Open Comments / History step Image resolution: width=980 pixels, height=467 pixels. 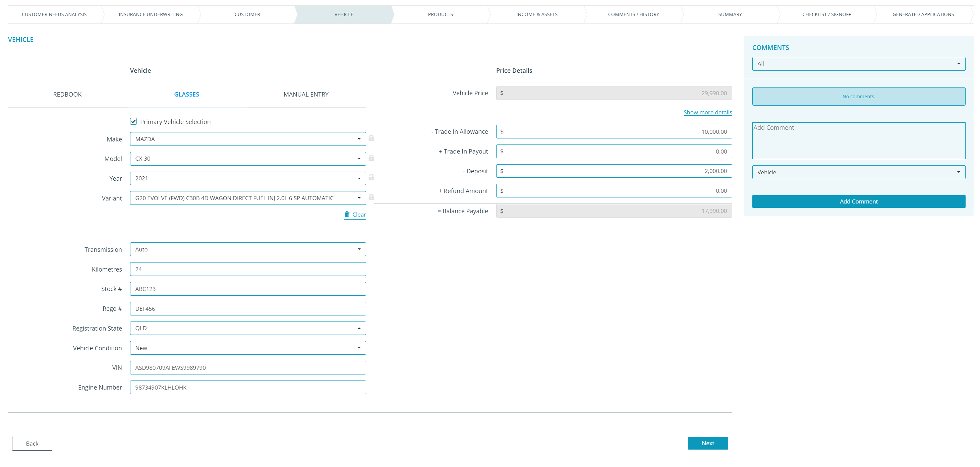633,14
